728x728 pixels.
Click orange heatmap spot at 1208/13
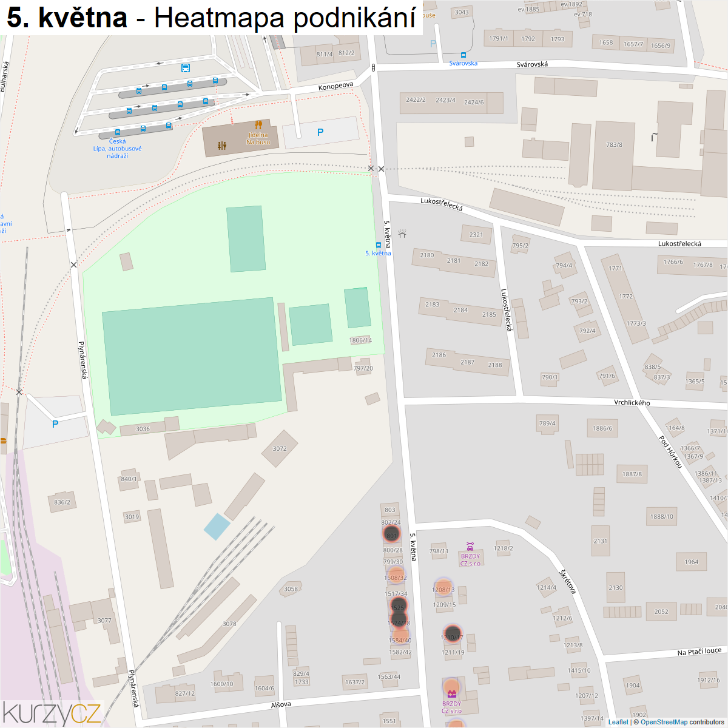click(x=442, y=588)
